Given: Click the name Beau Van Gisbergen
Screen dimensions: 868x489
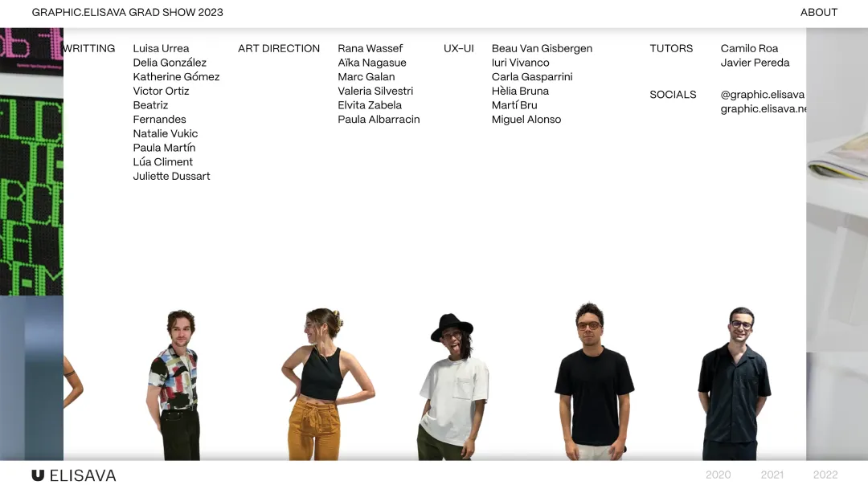Looking at the screenshot, I should pos(542,48).
